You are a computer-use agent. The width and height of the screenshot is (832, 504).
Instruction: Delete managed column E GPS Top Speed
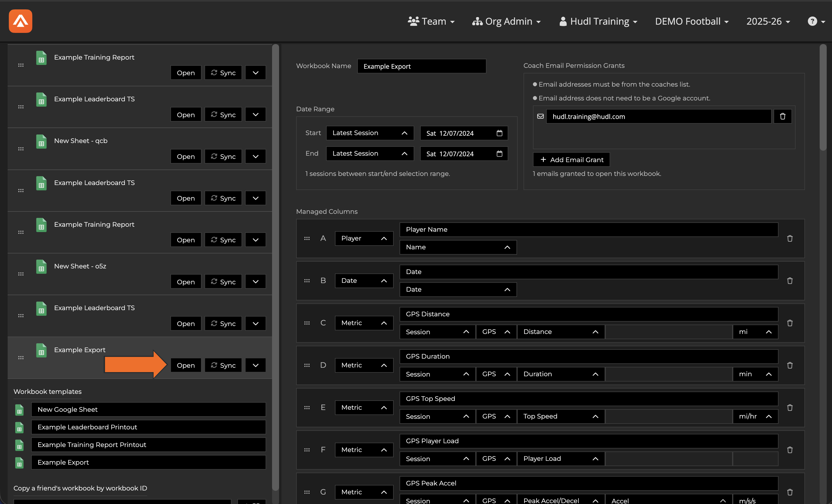pos(790,407)
